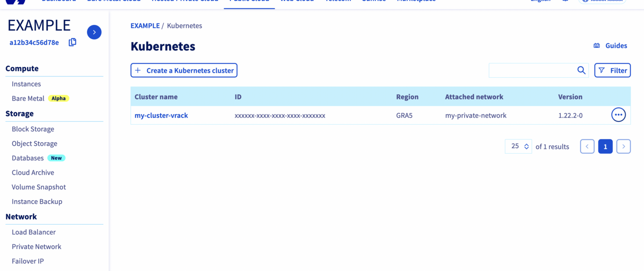Open the actions menu for my-cluster-vrack
Image resolution: width=644 pixels, height=271 pixels.
(618, 115)
